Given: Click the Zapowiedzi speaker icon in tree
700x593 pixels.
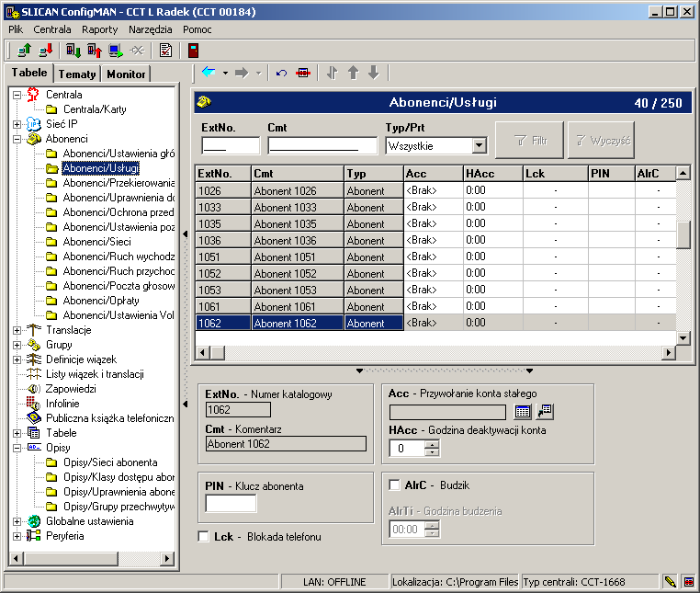Looking at the screenshot, I should pos(34,389).
